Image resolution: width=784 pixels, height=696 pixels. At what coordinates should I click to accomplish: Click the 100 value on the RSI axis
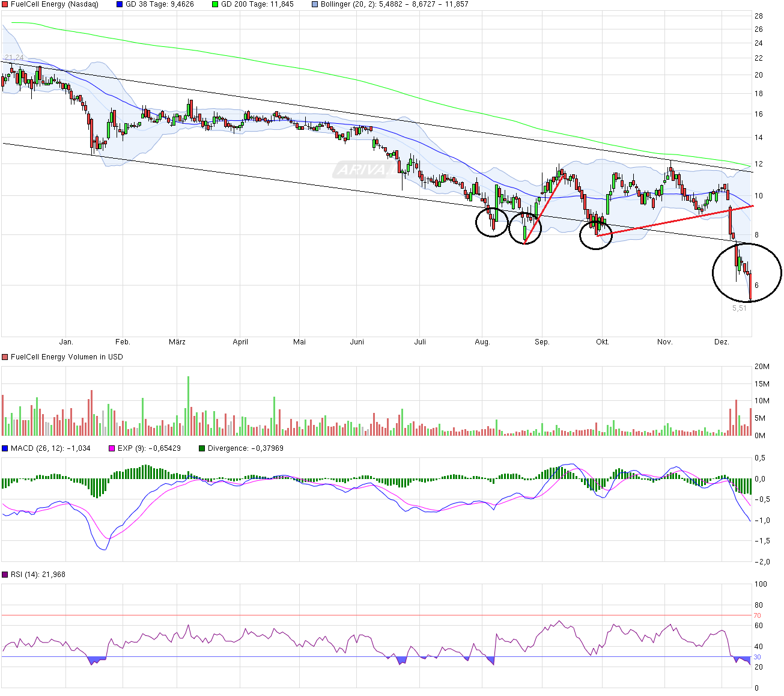[761, 584]
